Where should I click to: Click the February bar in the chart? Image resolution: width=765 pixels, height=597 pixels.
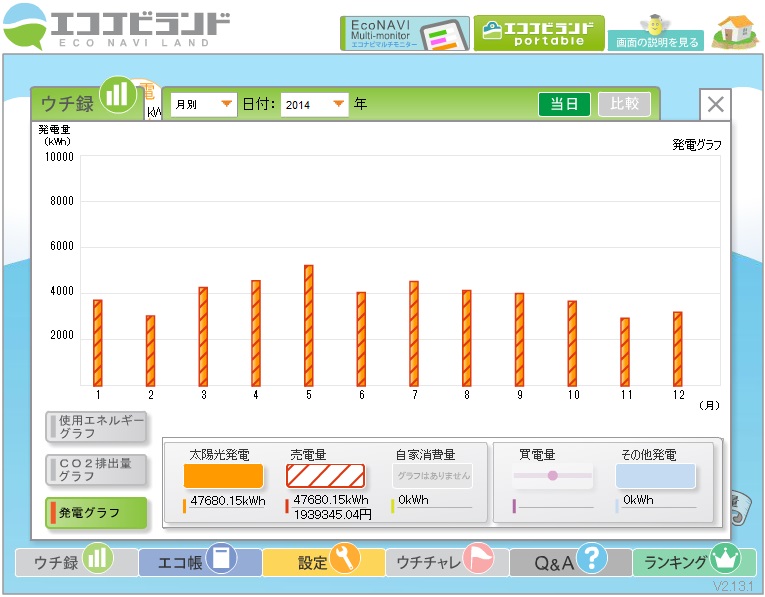coord(151,351)
